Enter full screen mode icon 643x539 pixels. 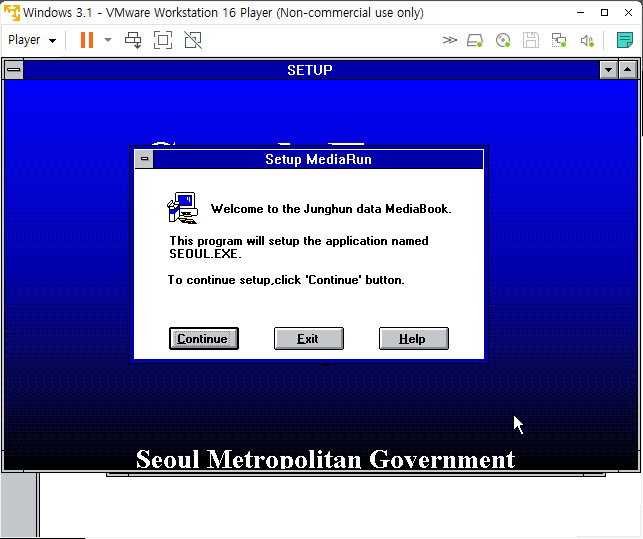point(163,40)
